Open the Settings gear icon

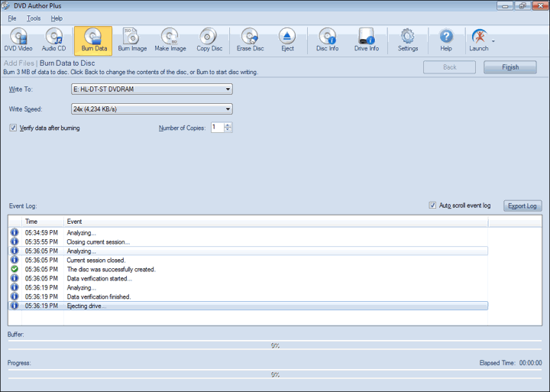[x=408, y=40]
